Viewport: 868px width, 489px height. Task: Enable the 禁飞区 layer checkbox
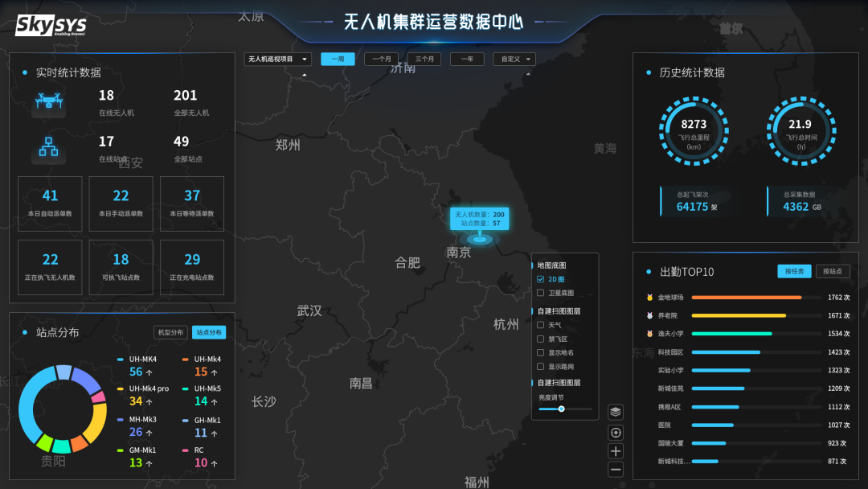pos(541,339)
